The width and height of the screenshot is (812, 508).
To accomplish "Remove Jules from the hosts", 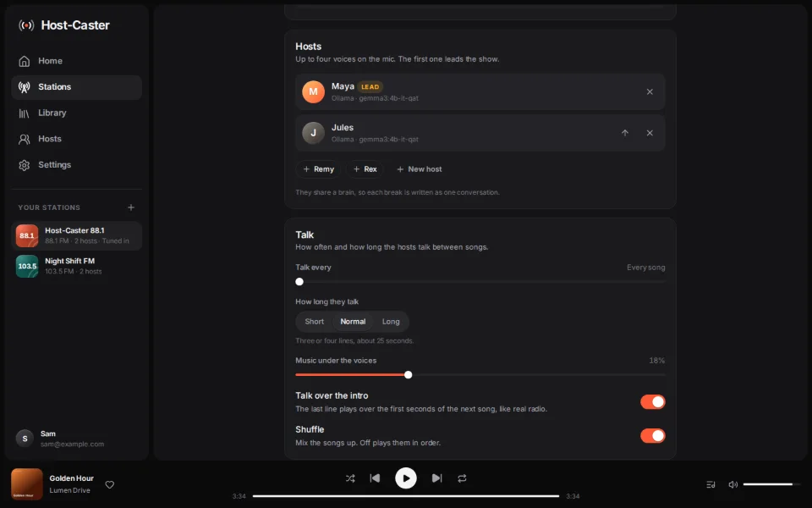I will [650, 133].
